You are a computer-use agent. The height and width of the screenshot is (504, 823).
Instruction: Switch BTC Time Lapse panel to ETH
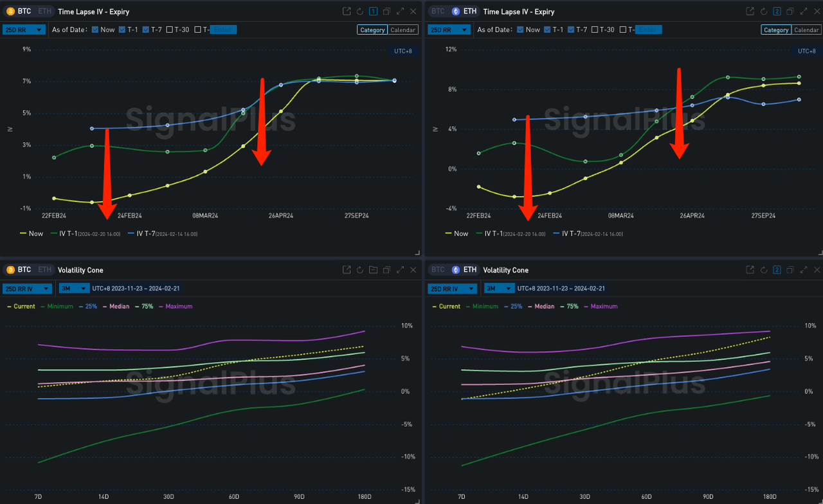pyautogui.click(x=44, y=12)
